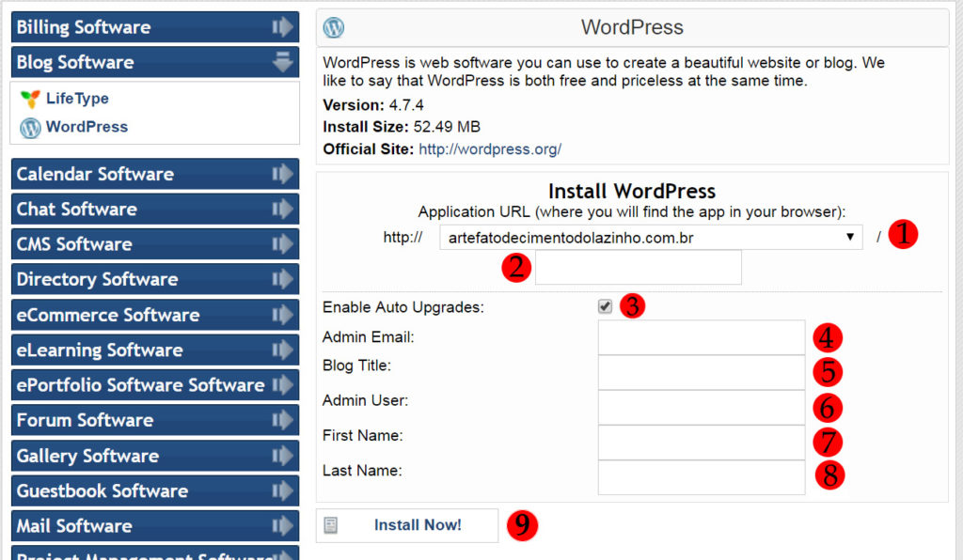This screenshot has width=963, height=560.
Task: Expand the Guestbook Software category
Action: click(x=155, y=490)
